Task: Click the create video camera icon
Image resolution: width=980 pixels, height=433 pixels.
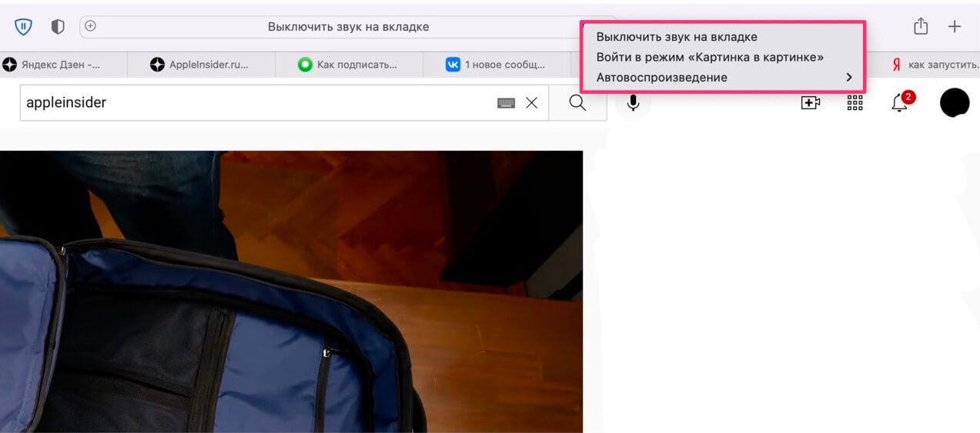Action: 810,103
